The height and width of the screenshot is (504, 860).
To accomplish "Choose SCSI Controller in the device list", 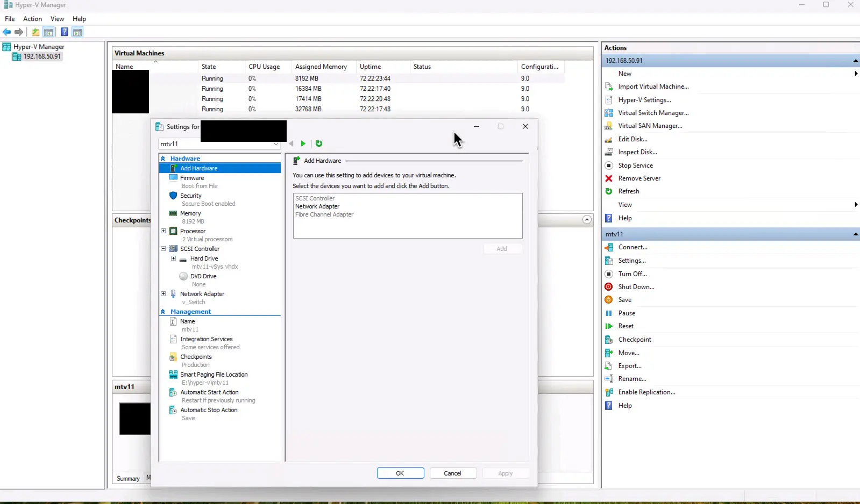I will click(x=315, y=198).
